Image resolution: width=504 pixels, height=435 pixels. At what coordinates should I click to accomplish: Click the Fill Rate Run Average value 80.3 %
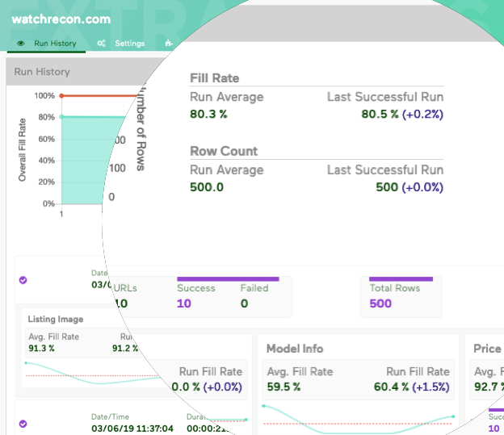(x=208, y=114)
